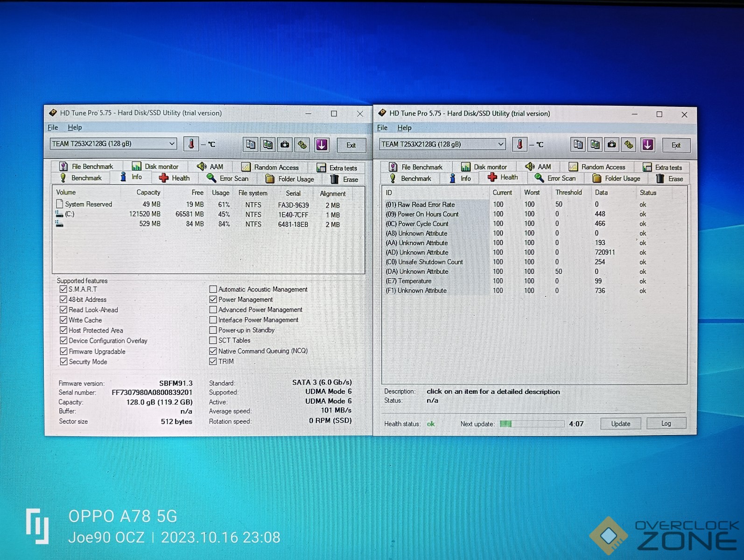This screenshot has height=560, width=744.
Task: Click Capacity column header in volume list
Action: [148, 192]
